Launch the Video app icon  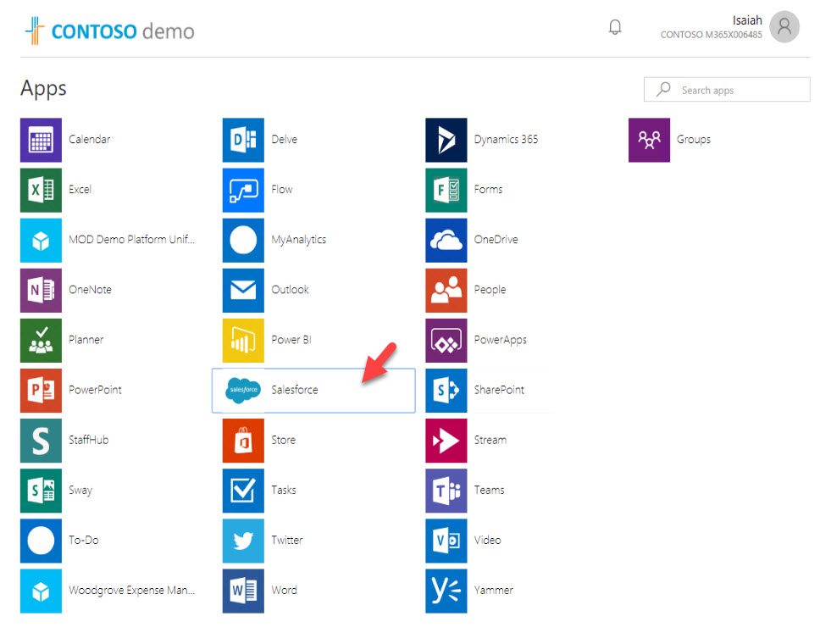pyautogui.click(x=446, y=541)
